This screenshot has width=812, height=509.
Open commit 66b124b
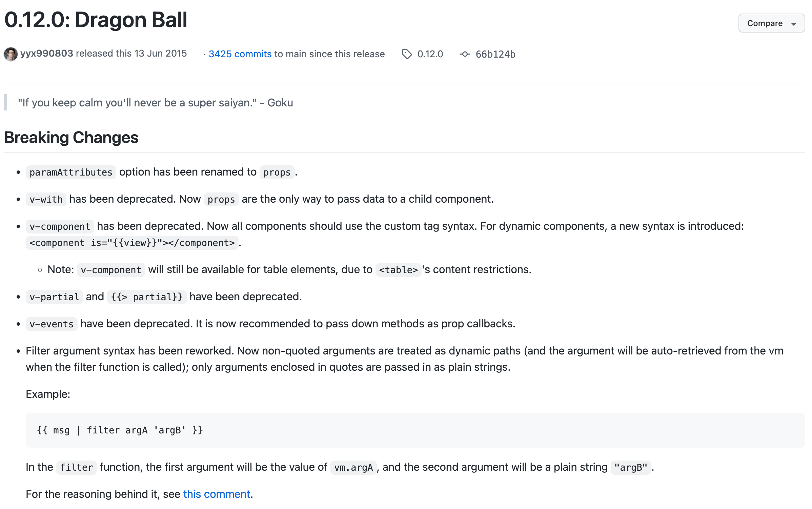pos(495,54)
